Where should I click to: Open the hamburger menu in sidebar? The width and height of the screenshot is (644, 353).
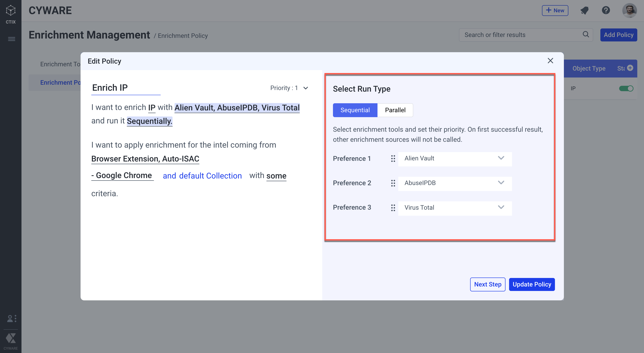point(11,39)
